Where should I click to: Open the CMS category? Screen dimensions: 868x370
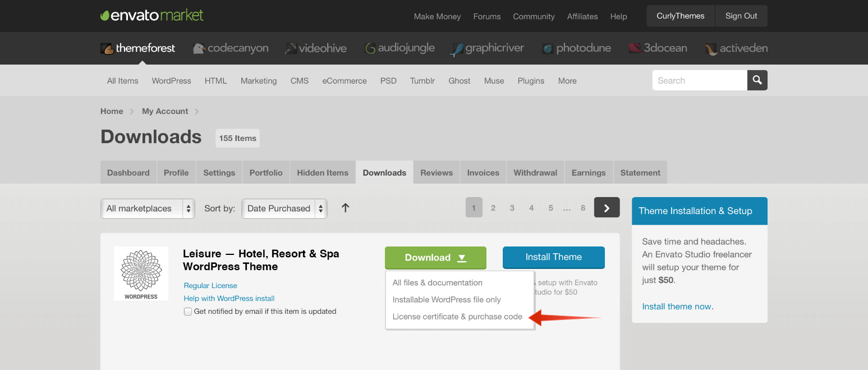pyautogui.click(x=300, y=81)
